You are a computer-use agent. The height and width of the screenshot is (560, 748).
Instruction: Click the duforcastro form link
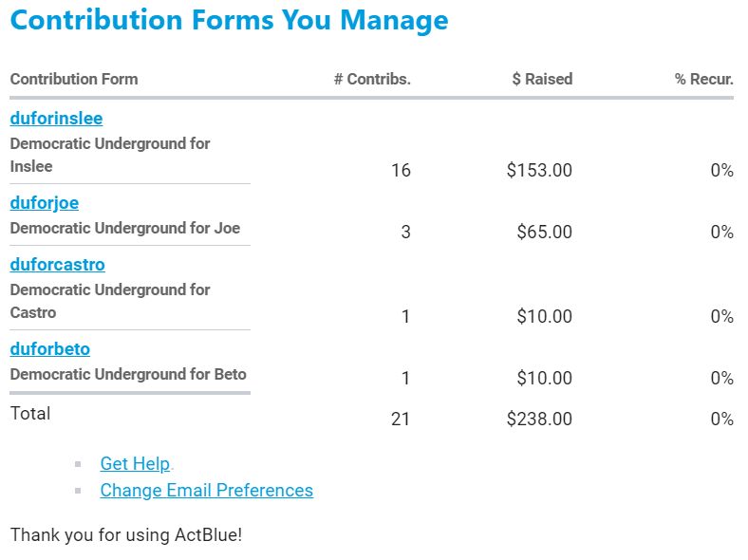pos(57,265)
